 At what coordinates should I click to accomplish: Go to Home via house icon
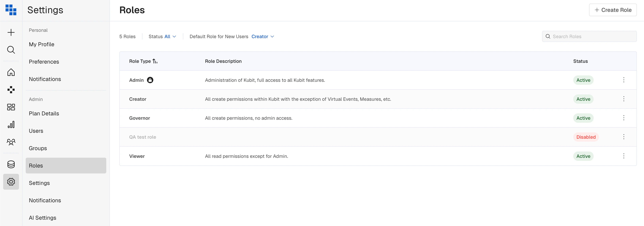click(11, 72)
